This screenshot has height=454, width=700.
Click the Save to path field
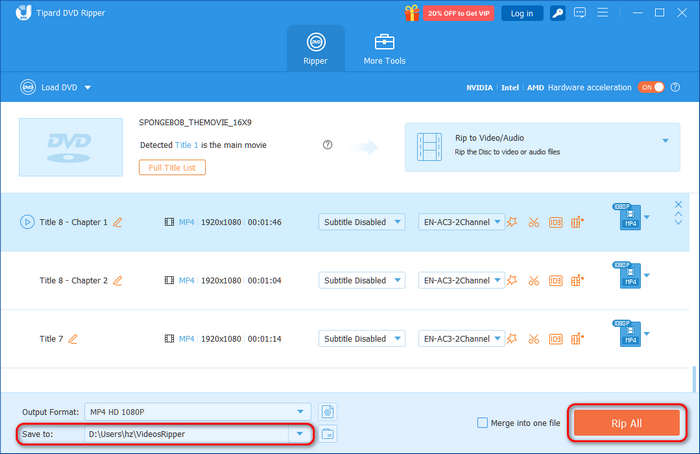(187, 434)
